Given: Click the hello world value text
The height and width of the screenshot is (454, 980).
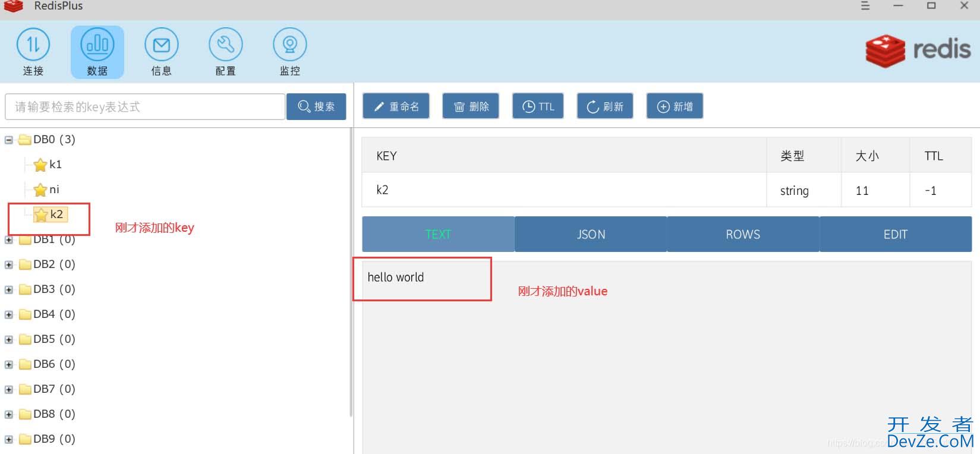Looking at the screenshot, I should (396, 277).
